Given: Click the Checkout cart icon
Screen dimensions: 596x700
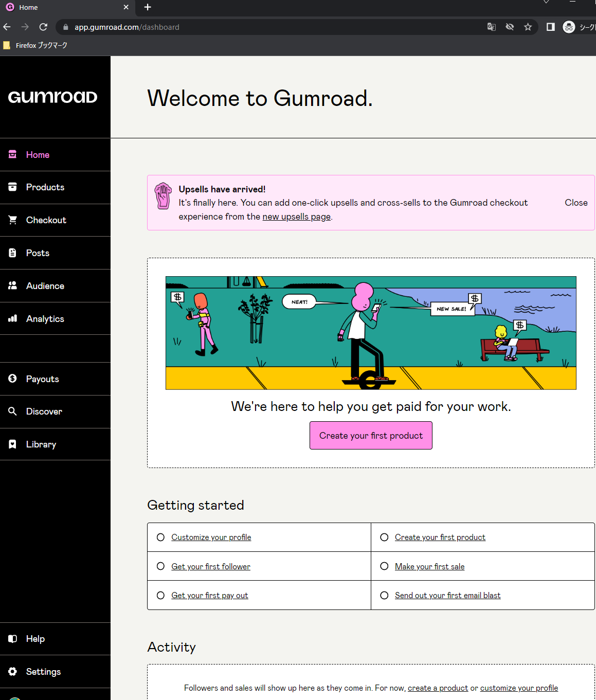Looking at the screenshot, I should (13, 220).
